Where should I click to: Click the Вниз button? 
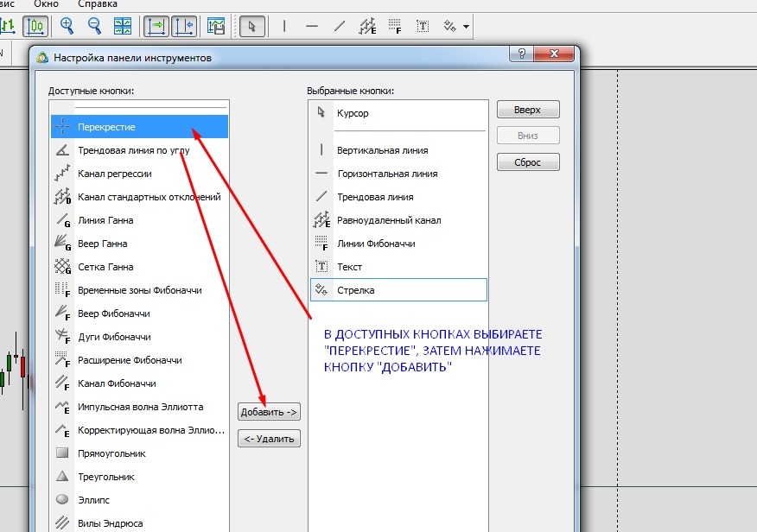tap(528, 136)
